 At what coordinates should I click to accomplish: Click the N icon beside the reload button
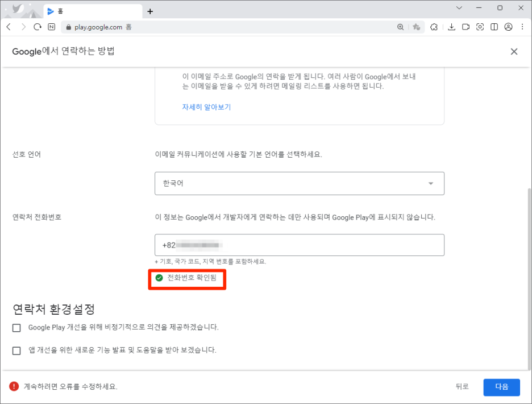point(52,27)
